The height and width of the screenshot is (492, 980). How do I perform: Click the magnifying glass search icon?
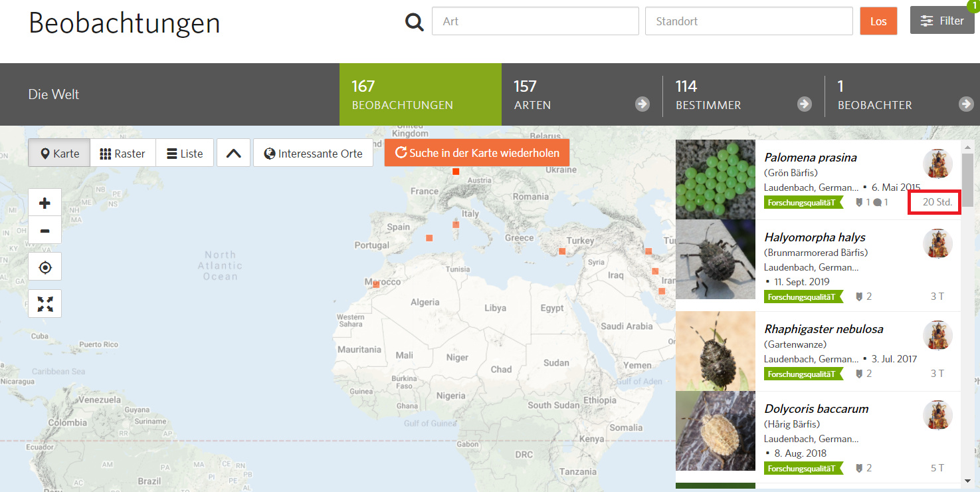click(x=415, y=22)
